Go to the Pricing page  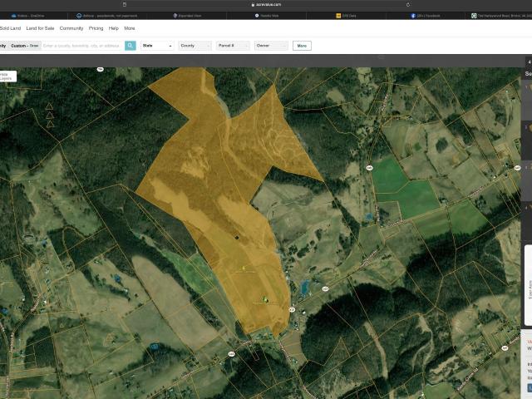[x=96, y=28]
